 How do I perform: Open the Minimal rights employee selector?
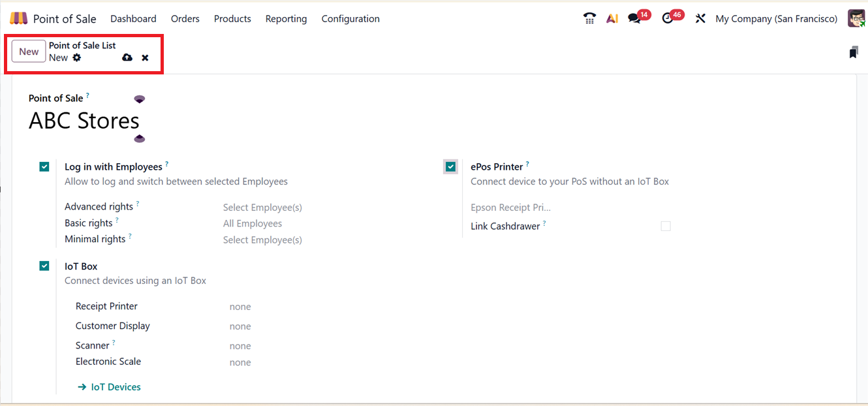262,240
